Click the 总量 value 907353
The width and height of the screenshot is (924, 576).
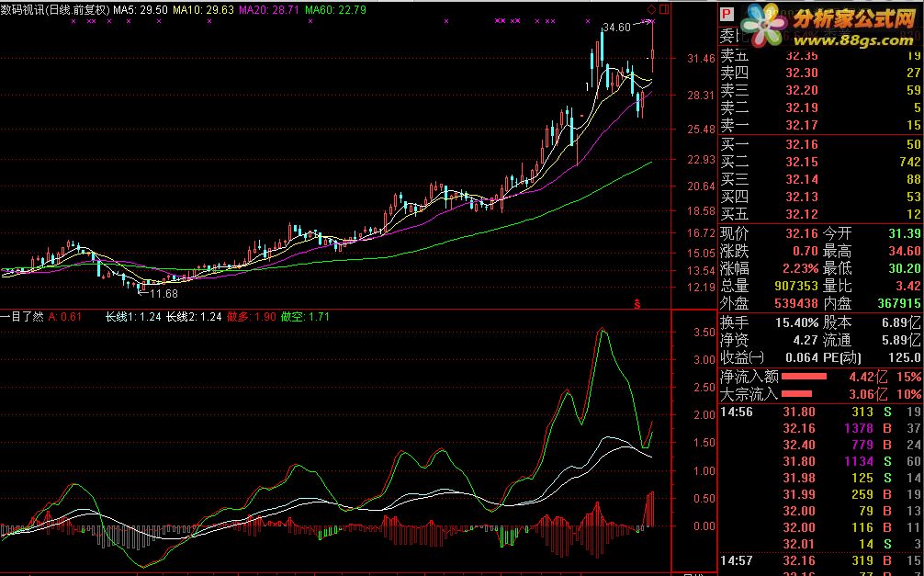796,286
